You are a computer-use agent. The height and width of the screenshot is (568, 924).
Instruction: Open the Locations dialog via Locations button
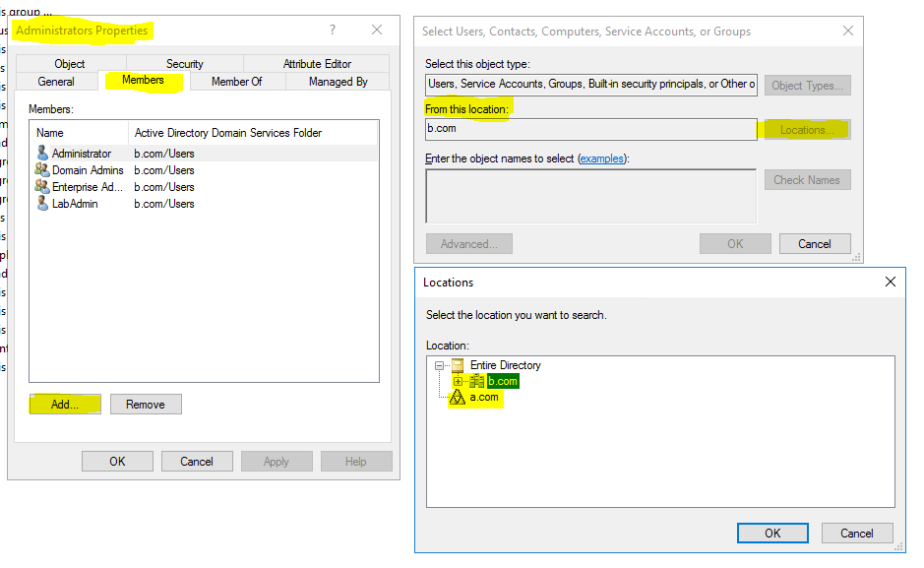pyautogui.click(x=807, y=129)
